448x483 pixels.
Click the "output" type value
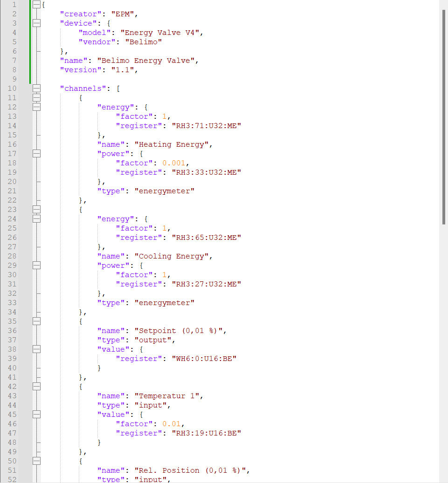pyautogui.click(x=152, y=340)
